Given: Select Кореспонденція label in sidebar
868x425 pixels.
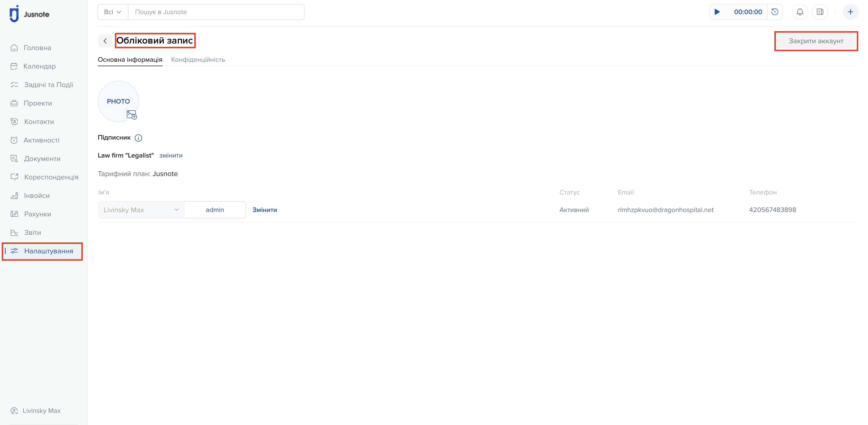Looking at the screenshot, I should coord(51,177).
